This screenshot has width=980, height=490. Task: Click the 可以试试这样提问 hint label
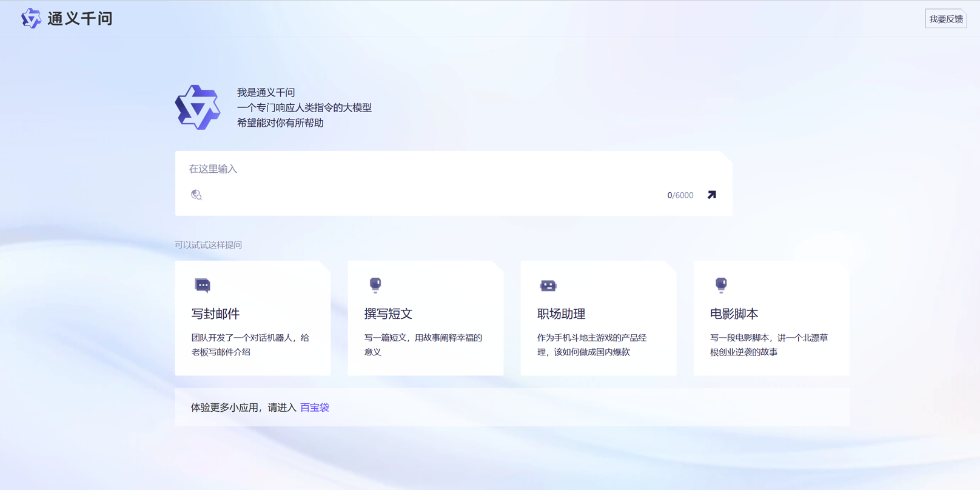[x=209, y=245]
